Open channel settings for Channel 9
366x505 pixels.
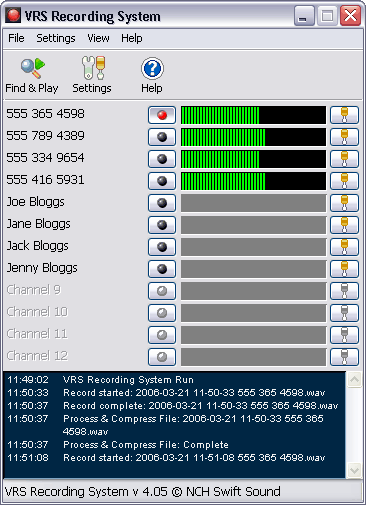[x=344, y=291]
